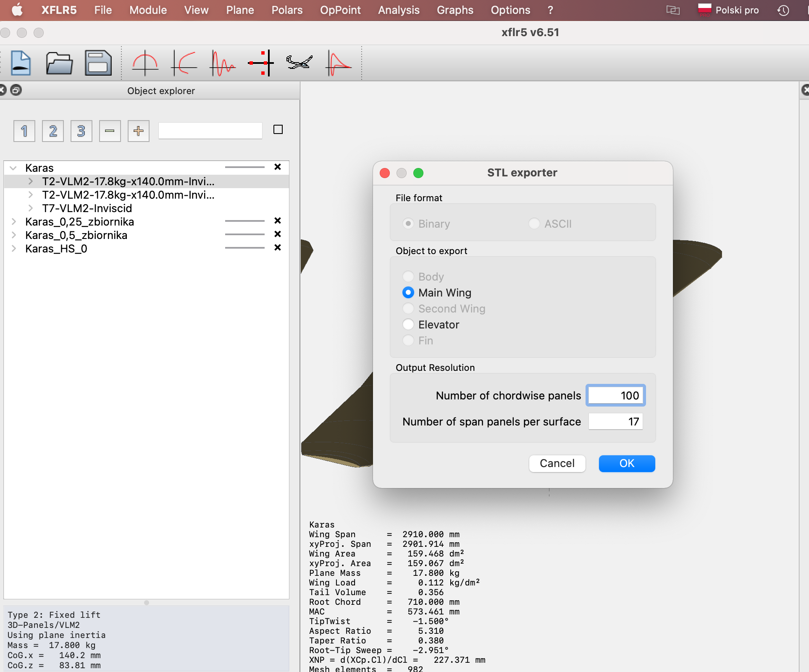Expand the Karas_HS_0 tree item
Screen dimensions: 809x672
pos(14,249)
